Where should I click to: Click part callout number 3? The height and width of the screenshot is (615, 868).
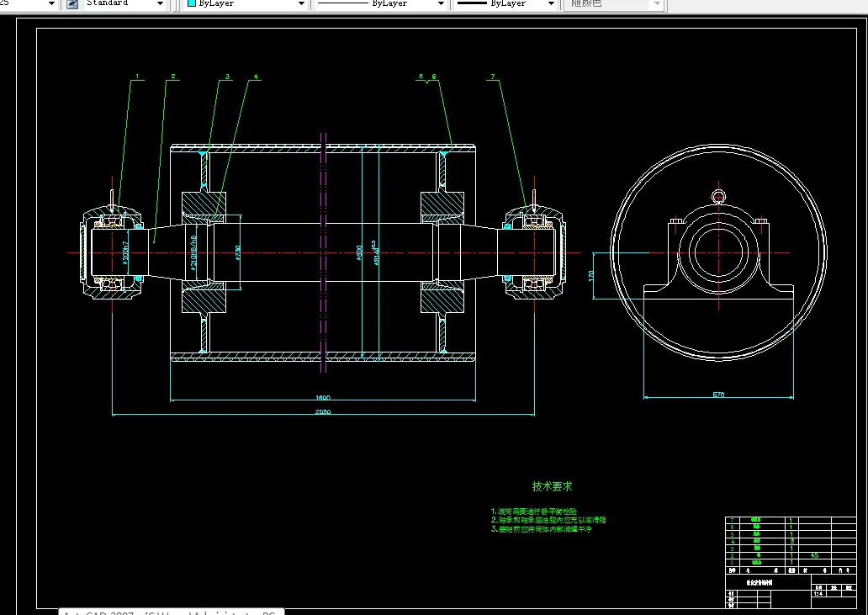227,77
